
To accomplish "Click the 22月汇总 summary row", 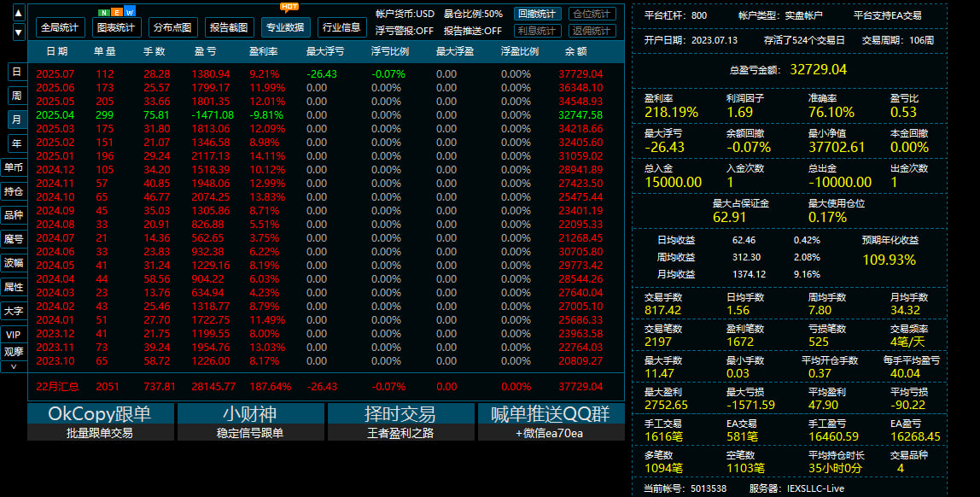I will point(325,386).
